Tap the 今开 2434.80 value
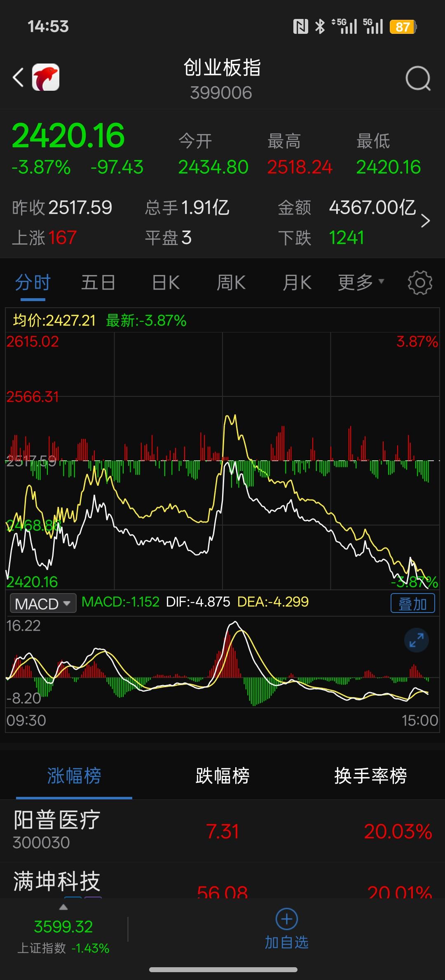The width and height of the screenshot is (445, 980). tap(213, 167)
